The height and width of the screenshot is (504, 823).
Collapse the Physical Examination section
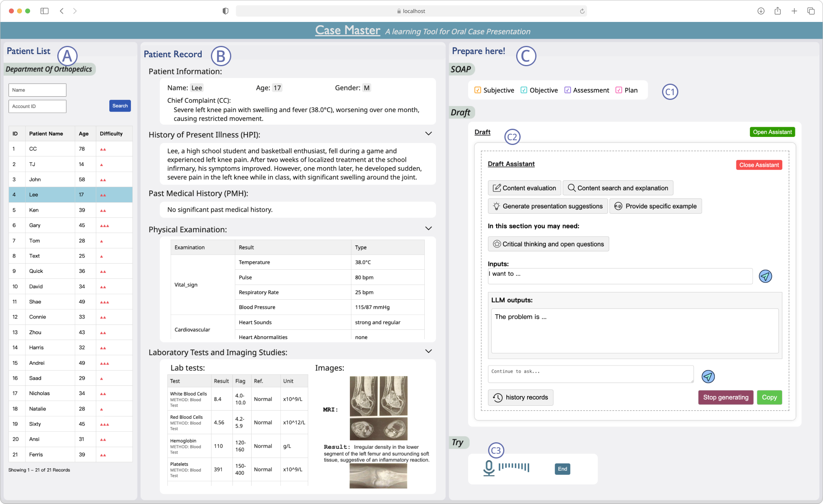tap(428, 228)
